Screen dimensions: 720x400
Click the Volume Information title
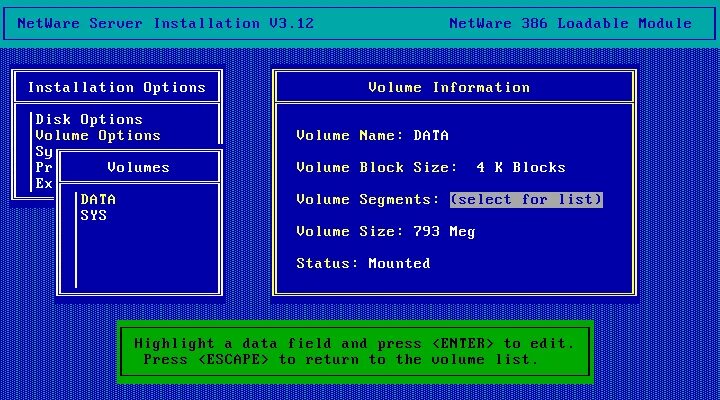[x=449, y=87]
